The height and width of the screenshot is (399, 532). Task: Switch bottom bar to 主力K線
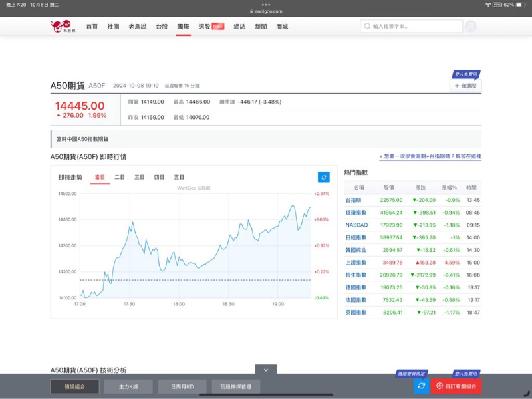128,386
